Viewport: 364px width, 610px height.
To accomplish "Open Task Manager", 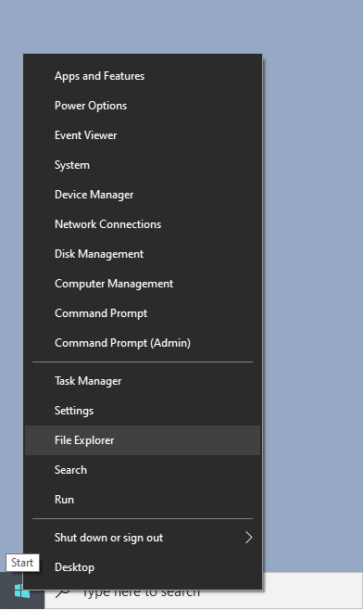I will (143, 381).
